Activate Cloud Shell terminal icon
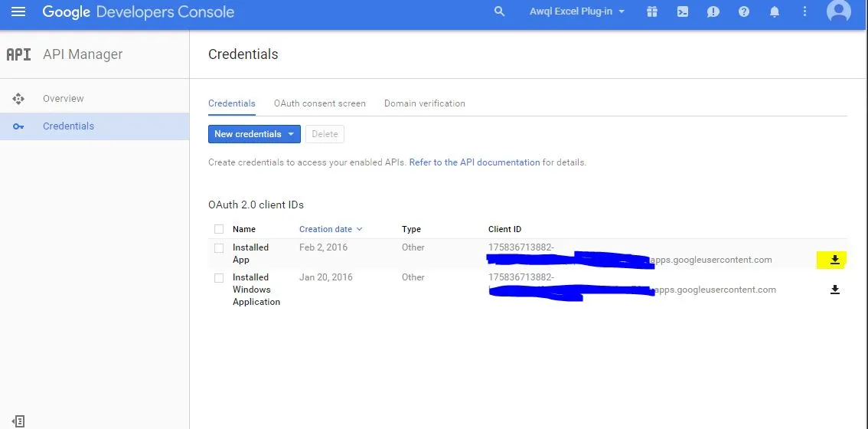 pos(683,11)
